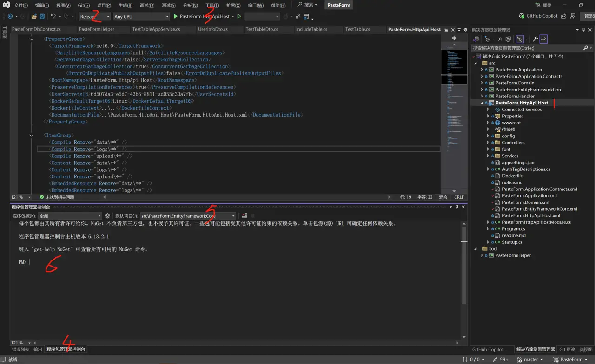This screenshot has width=595, height=364.
Task: Click the clear console icon in package manager
Action: coord(245,216)
